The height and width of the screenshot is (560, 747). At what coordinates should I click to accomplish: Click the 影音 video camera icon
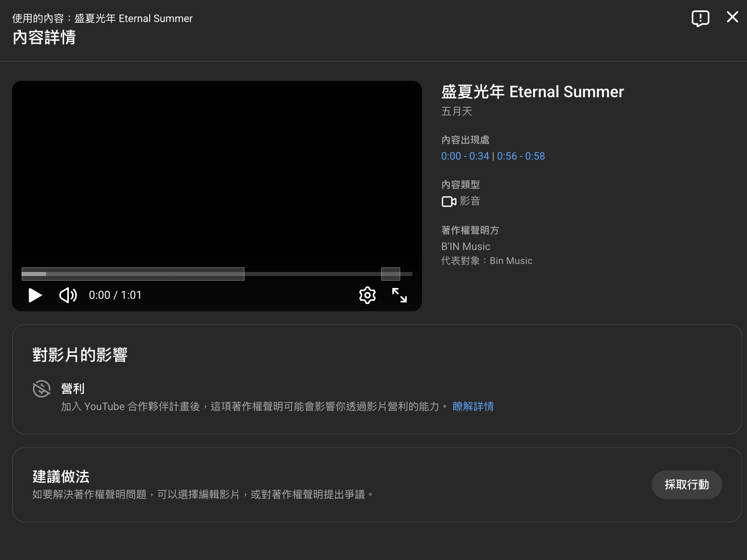coord(449,201)
